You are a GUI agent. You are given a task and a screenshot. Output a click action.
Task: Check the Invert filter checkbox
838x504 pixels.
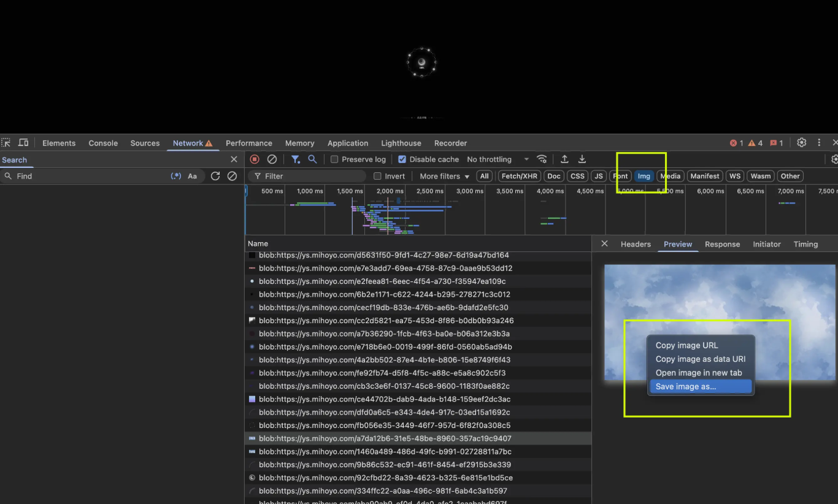point(378,176)
